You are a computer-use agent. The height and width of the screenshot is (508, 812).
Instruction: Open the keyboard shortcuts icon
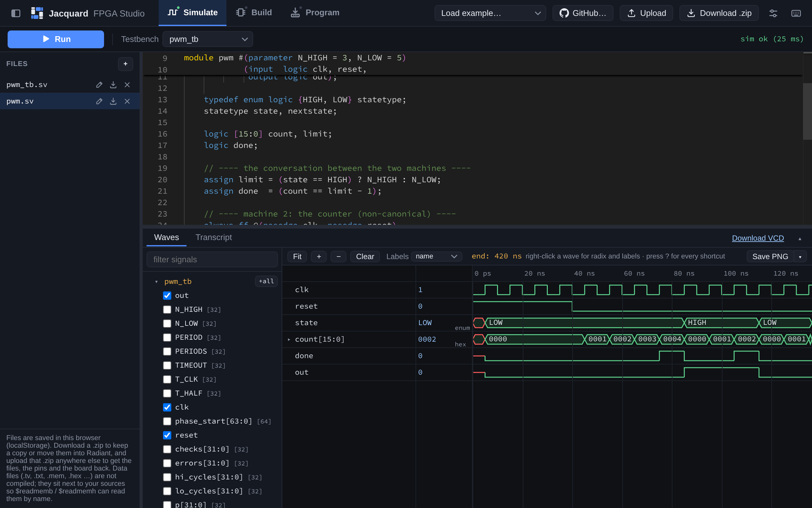click(x=796, y=13)
